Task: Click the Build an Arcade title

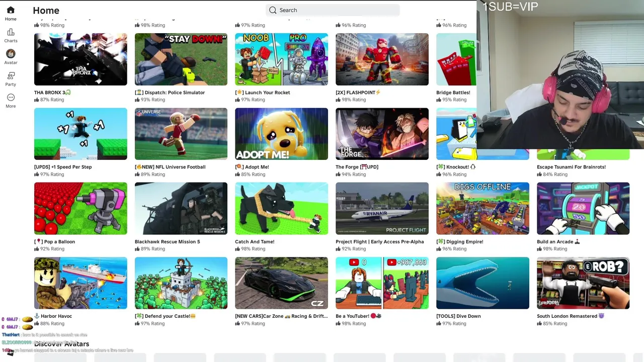Action: click(558, 242)
